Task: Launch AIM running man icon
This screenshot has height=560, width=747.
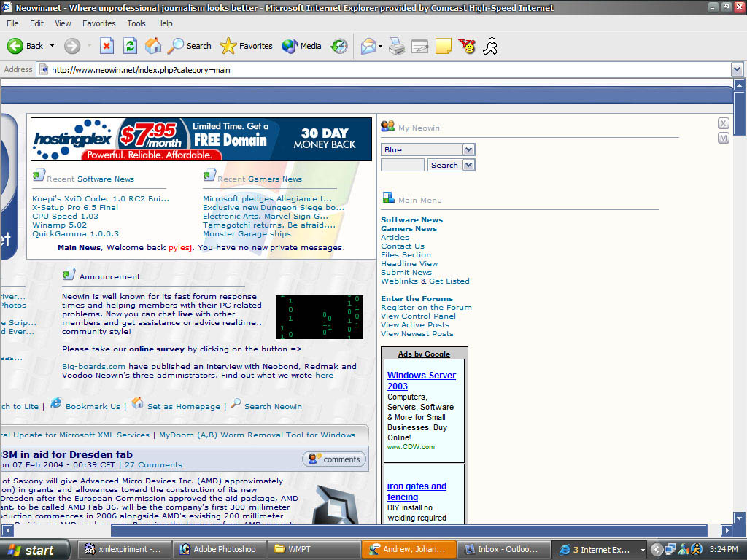Action: [x=490, y=46]
